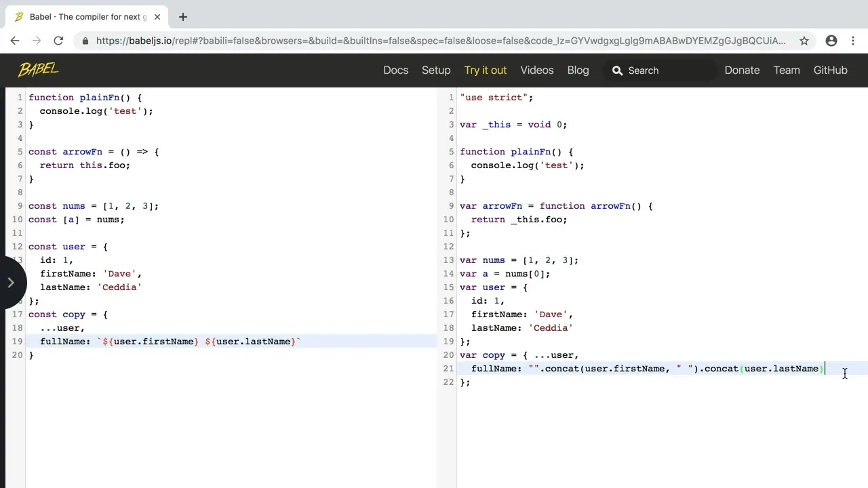868x488 pixels.
Task: Click output line 'var user = {'
Action: (x=494, y=287)
